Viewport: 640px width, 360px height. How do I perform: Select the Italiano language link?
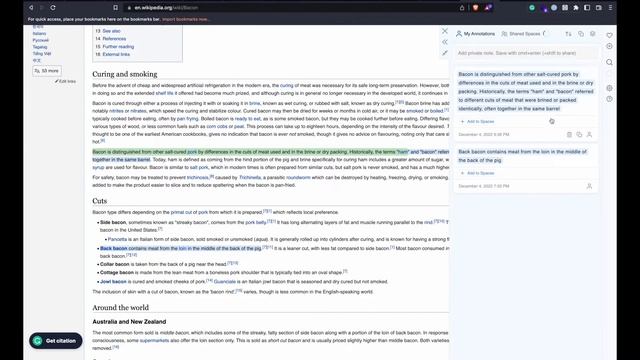point(39,33)
